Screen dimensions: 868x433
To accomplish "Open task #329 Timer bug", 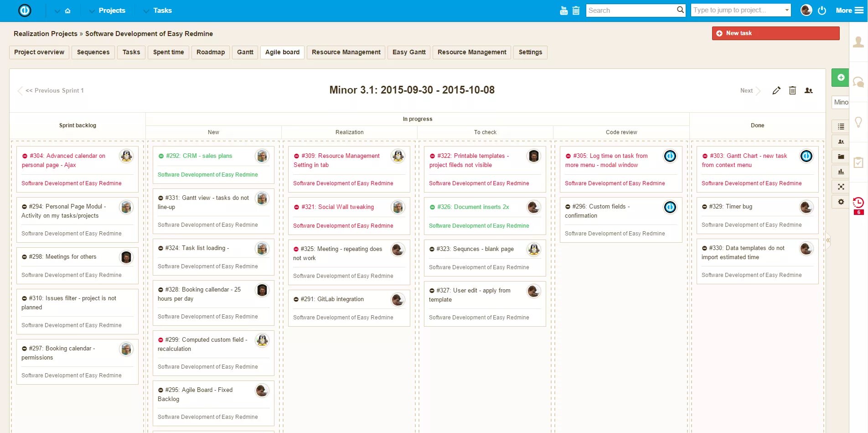I will [731, 206].
